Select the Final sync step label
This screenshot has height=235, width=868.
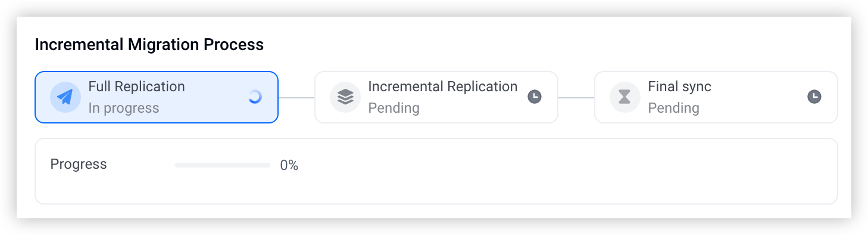tap(680, 86)
